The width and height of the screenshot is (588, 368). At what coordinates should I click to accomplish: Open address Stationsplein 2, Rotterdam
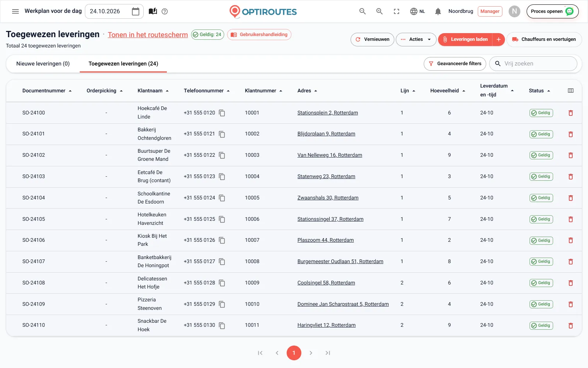pyautogui.click(x=327, y=113)
